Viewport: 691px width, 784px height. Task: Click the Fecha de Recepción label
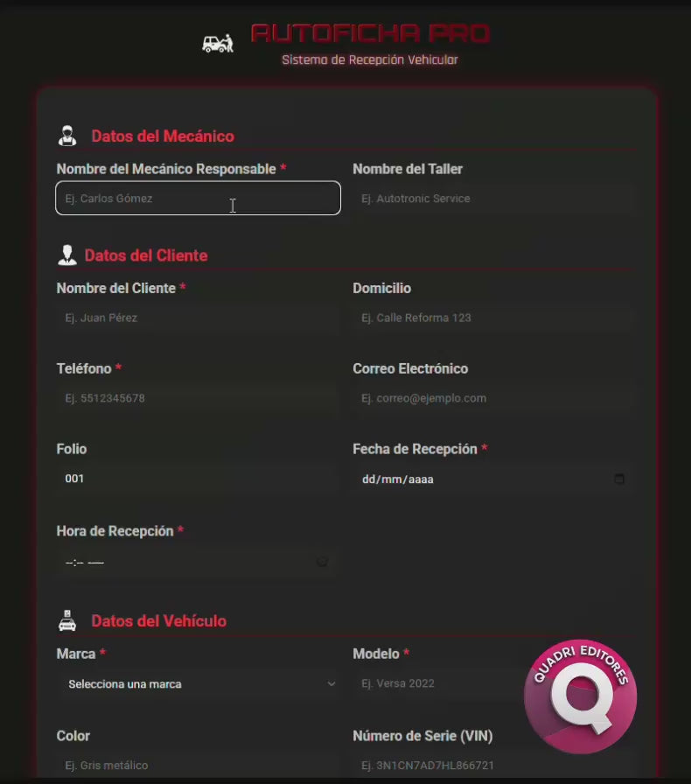(x=415, y=449)
